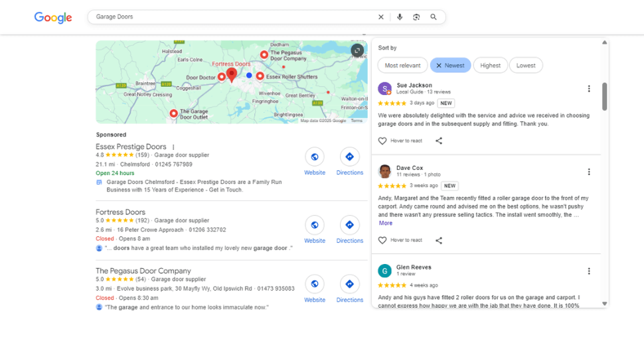Open Google Lens image search icon

416,17
